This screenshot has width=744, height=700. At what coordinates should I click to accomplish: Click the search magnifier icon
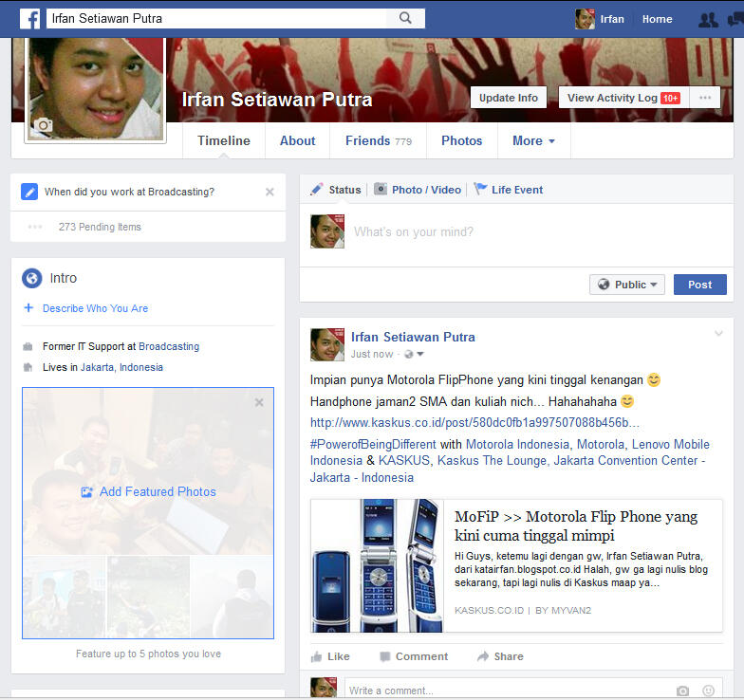click(x=405, y=18)
